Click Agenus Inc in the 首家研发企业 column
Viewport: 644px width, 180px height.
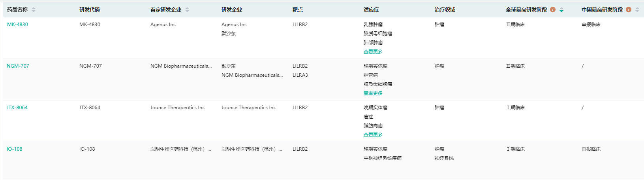[x=163, y=25]
